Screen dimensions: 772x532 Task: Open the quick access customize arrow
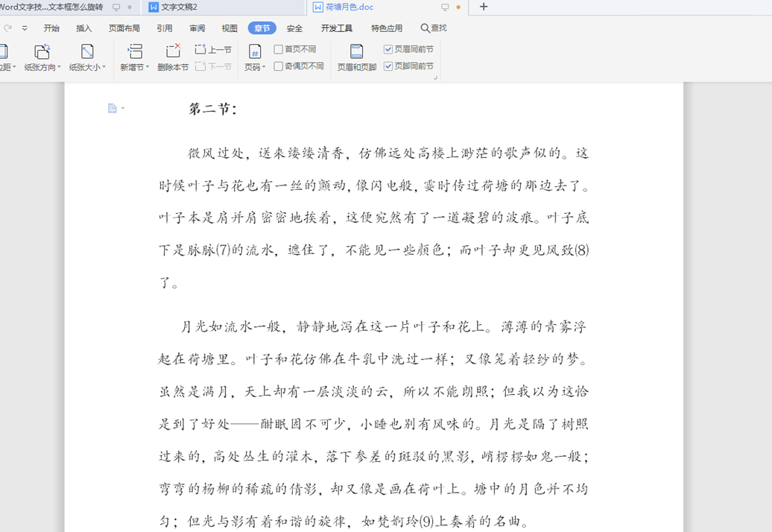pos(25,28)
